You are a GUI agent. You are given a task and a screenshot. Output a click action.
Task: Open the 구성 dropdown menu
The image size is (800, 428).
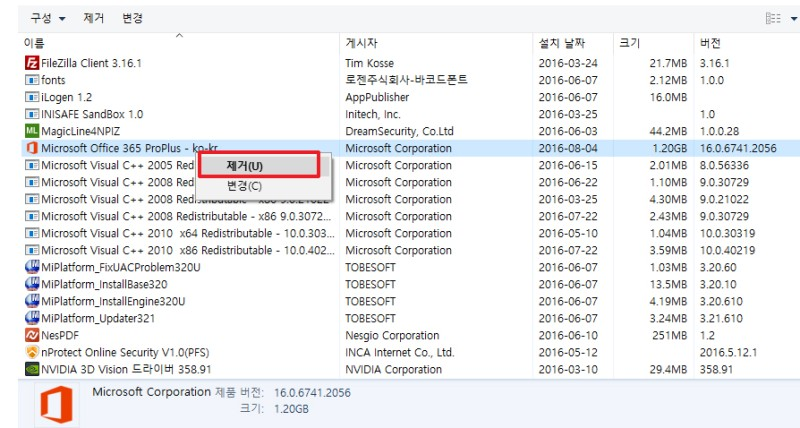point(48,18)
